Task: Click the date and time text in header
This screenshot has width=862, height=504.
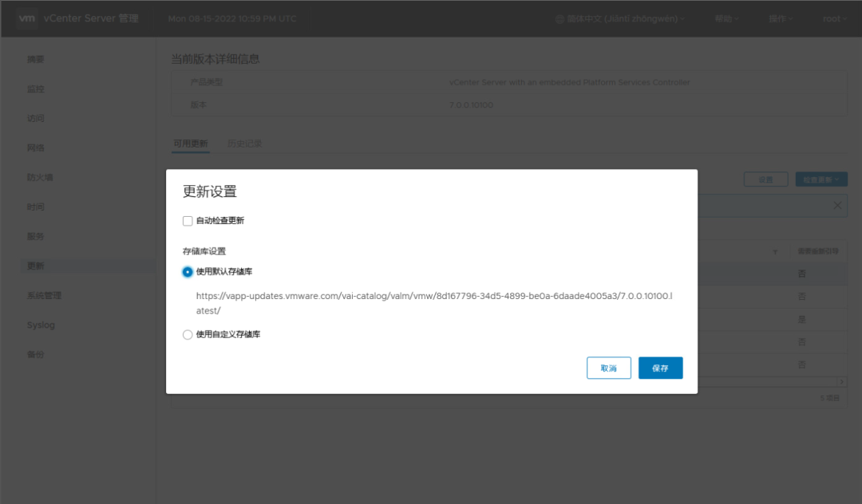Action: click(x=232, y=18)
